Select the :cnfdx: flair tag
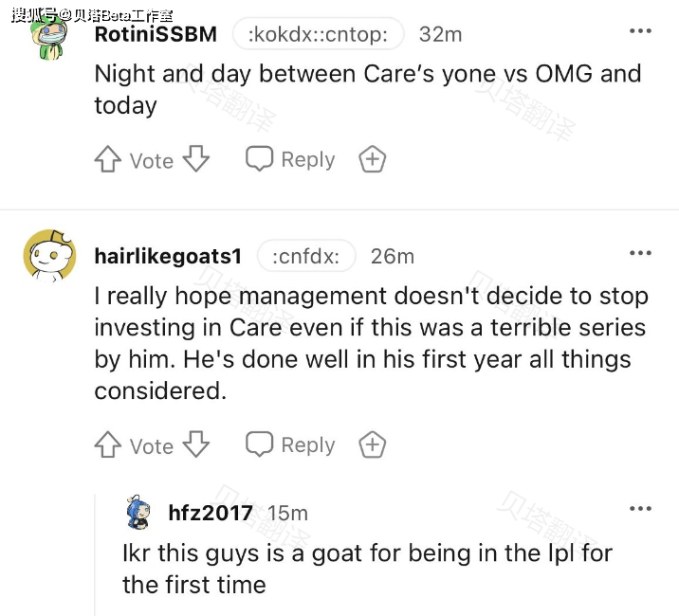 tap(306, 256)
